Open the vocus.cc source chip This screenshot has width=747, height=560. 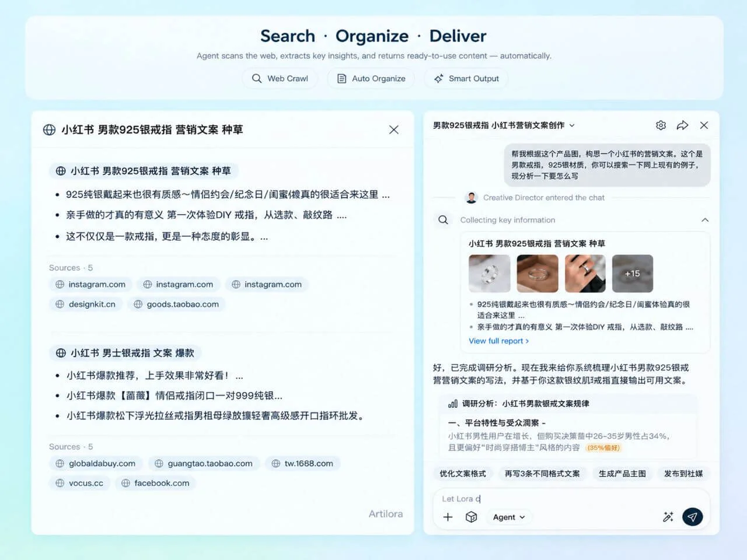coord(79,483)
